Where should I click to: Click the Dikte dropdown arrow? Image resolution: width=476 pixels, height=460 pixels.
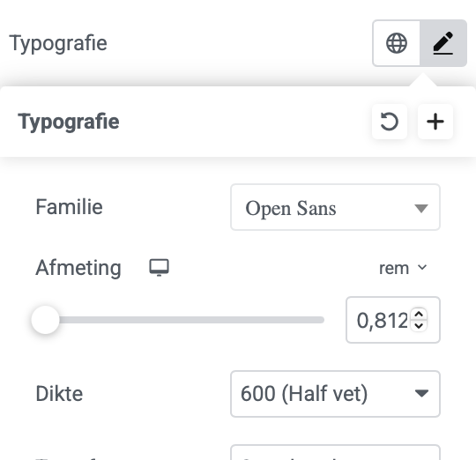tap(421, 394)
